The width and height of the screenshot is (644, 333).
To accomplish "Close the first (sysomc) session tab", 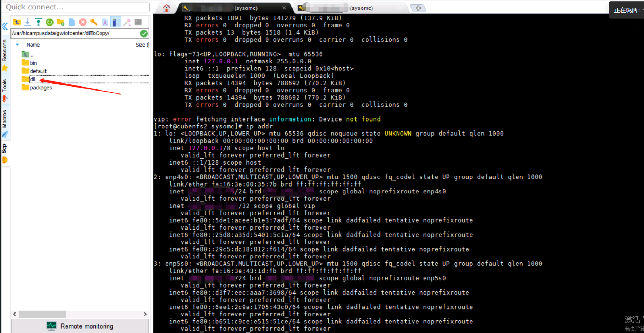I will coord(284,8).
